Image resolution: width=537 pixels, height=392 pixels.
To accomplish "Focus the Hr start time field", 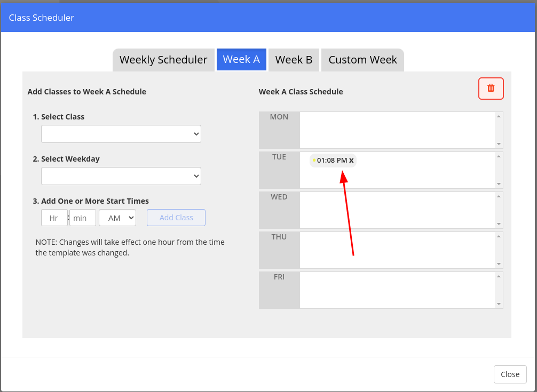I will 54,218.
